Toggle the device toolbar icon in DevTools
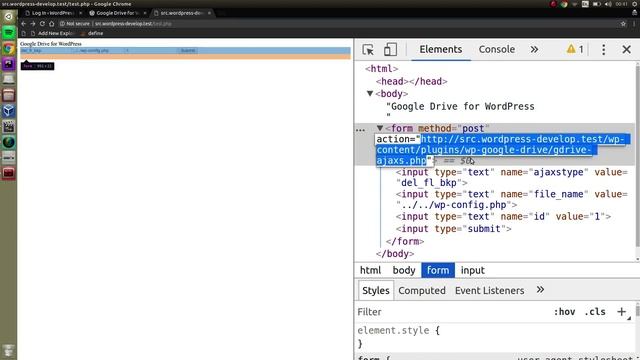Image resolution: width=640 pixels, height=360 pixels. [x=390, y=49]
